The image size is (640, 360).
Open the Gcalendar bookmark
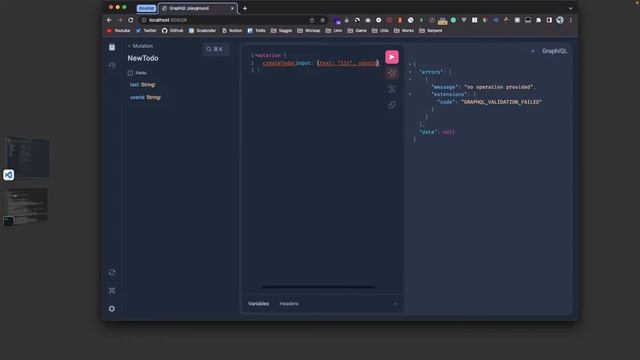(x=202, y=31)
